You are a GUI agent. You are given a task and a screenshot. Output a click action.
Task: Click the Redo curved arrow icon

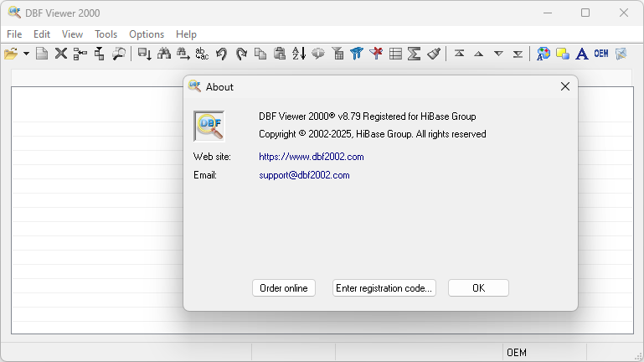coord(241,54)
